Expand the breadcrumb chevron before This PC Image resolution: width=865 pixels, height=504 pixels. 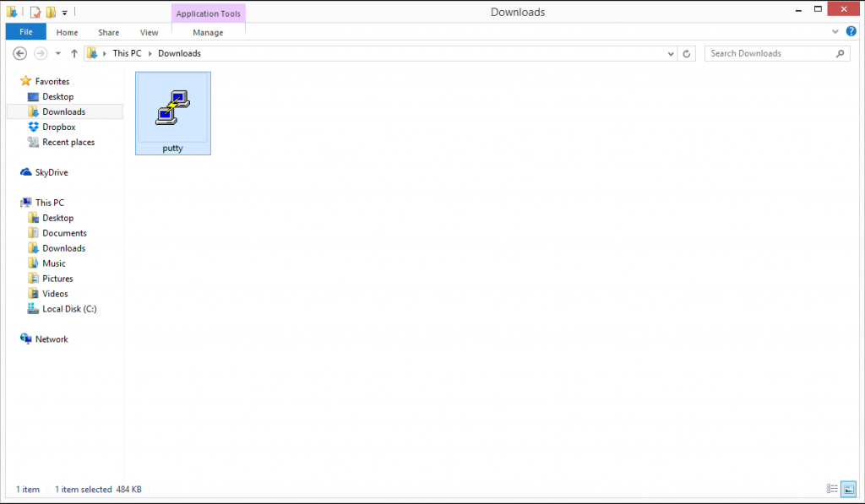click(104, 53)
